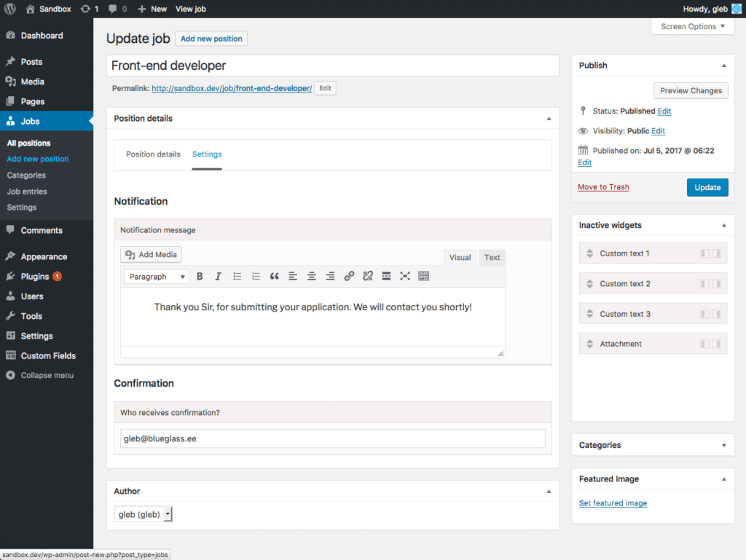Viewport: 746px width, 560px height.
Task: Center align the notification text
Action: (x=312, y=277)
